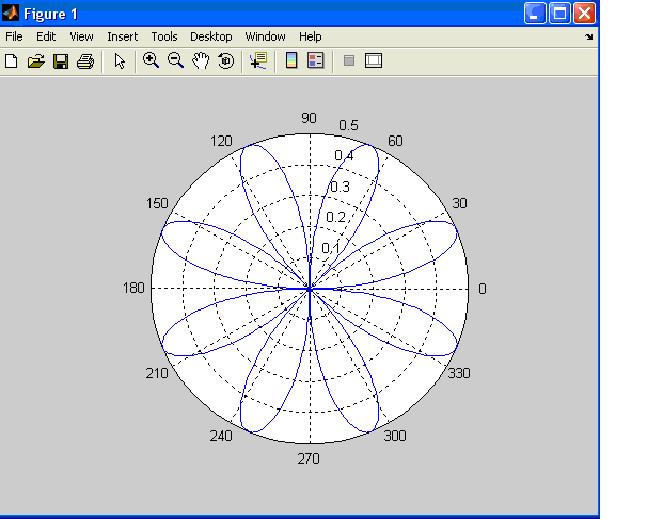
Task: Insert a Legend from the toolbar
Action: click(x=316, y=61)
